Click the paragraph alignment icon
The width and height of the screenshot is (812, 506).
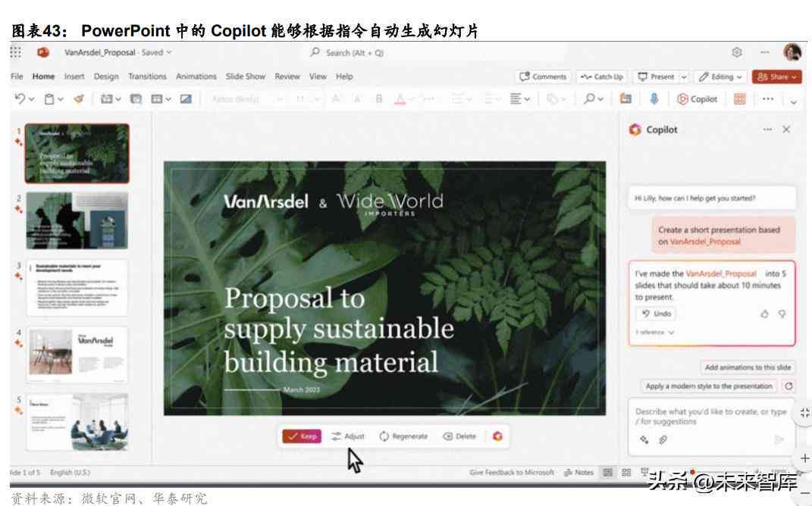click(516, 98)
